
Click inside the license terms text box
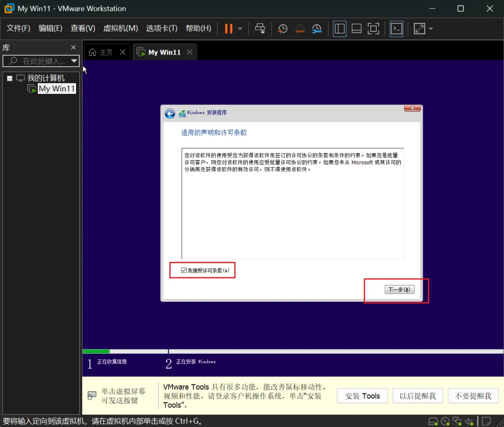[293, 203]
